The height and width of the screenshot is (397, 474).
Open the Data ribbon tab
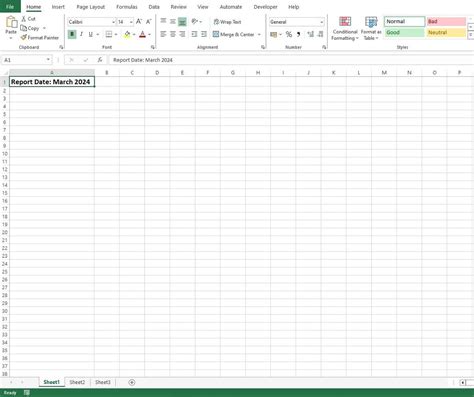point(154,7)
